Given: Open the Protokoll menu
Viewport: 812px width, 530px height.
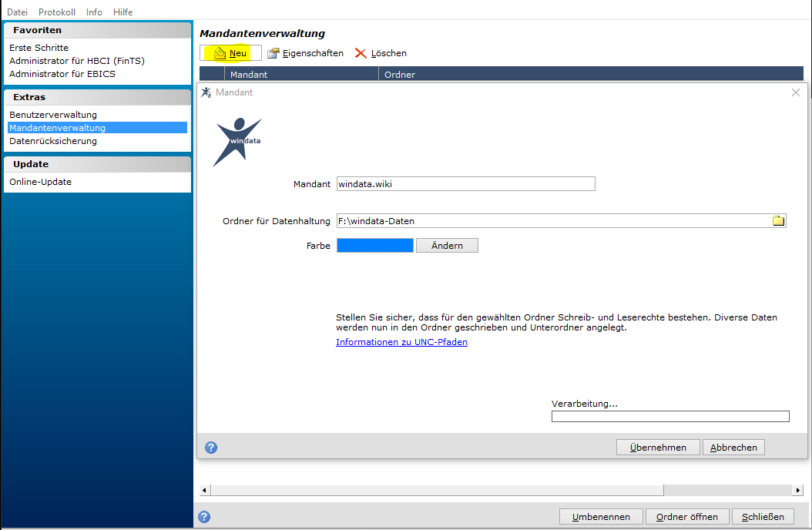Looking at the screenshot, I should click(57, 12).
